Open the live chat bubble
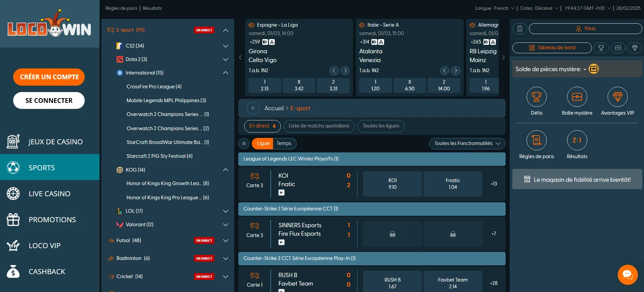Viewport: 644px width, 292px height. (627, 275)
